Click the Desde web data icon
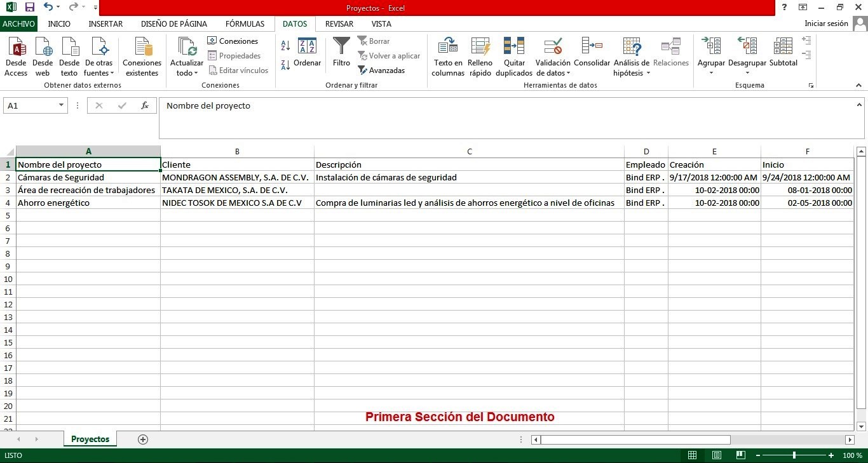Screen dimensions: 868x463 [43, 47]
